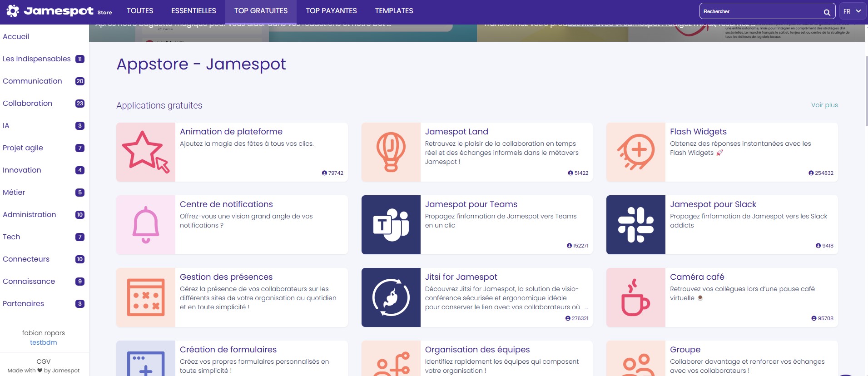868x376 pixels.
Task: Open the TEMPLATES tab
Action: [x=394, y=11]
